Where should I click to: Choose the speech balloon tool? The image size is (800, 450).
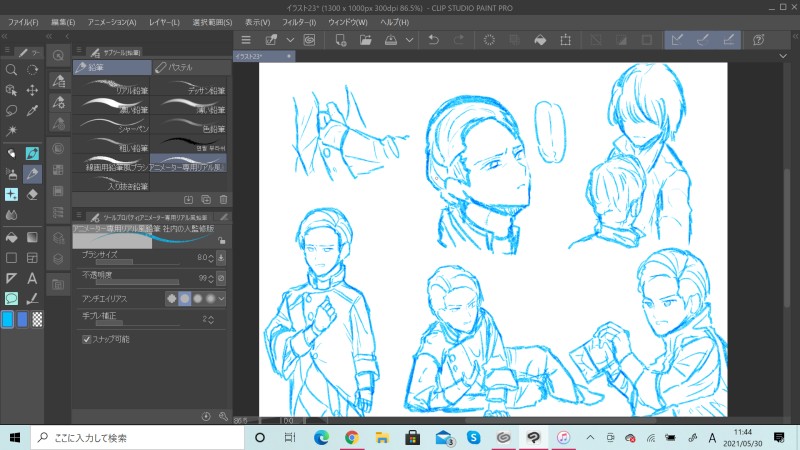coord(11,298)
